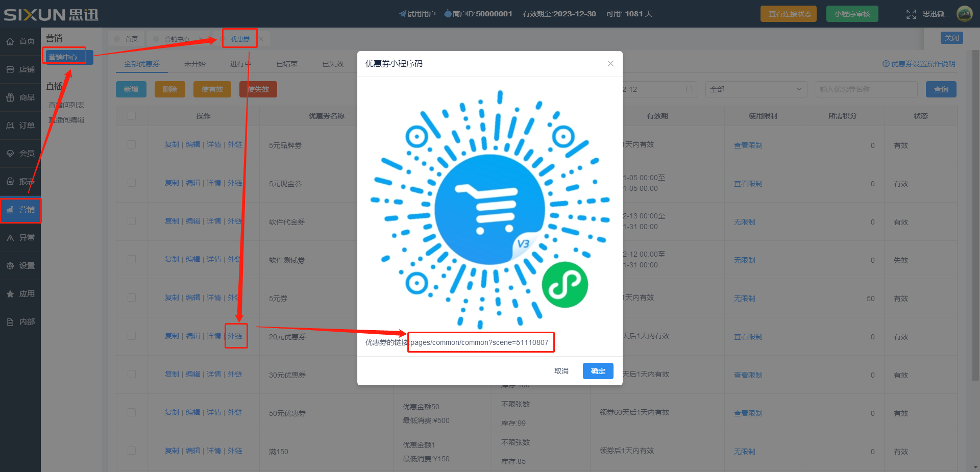Open the 内部 document icon in sidebar
The height and width of the screenshot is (472, 980).
point(10,322)
